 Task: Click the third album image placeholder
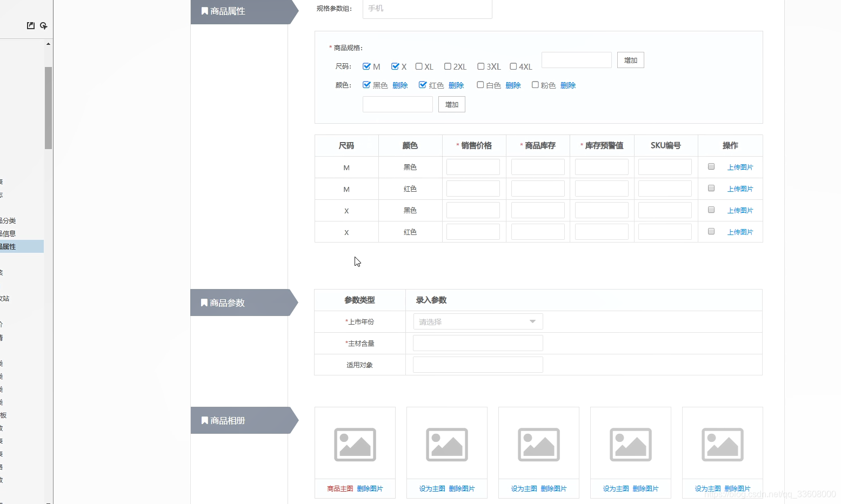tap(539, 445)
